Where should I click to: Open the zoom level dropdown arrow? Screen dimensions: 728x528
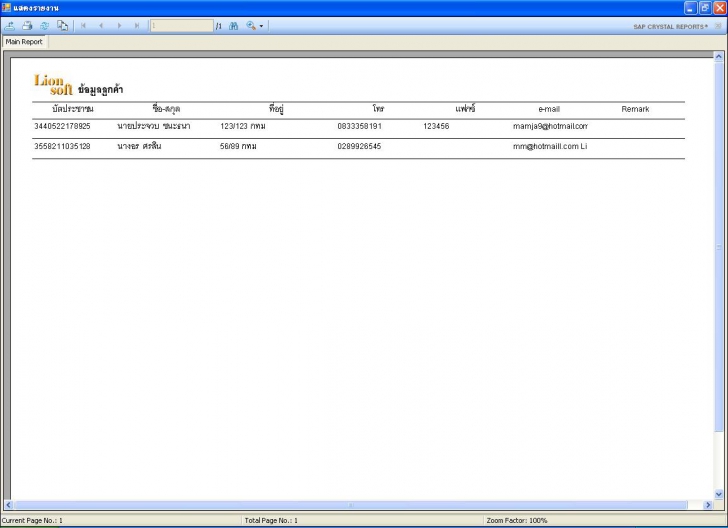click(261, 26)
